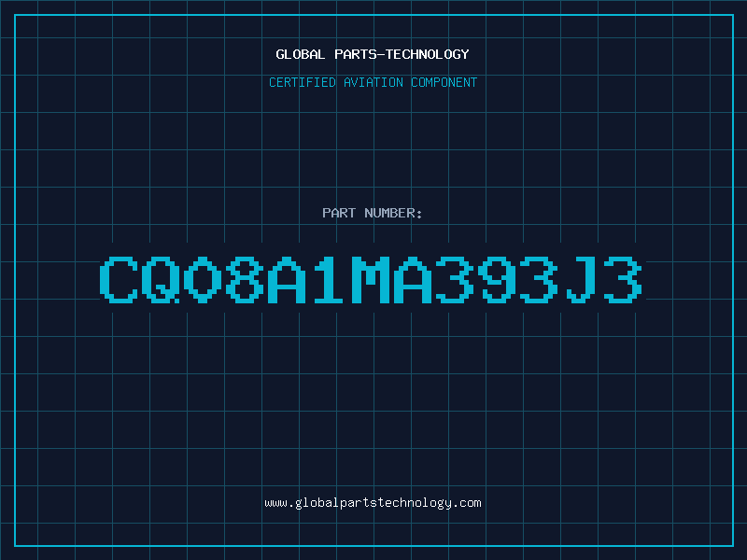Viewport: 747px width, 560px height.
Task: Select the final digit 3 after J
Action: click(623, 280)
